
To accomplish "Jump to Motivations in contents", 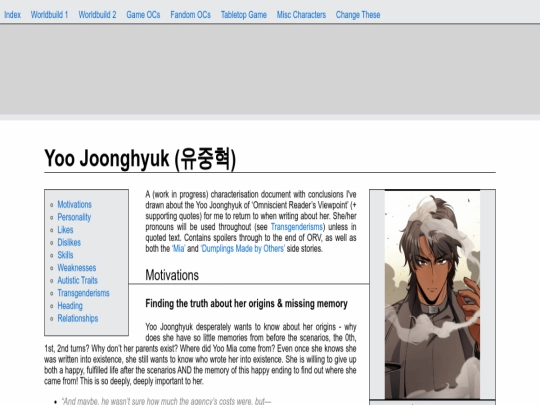I will tap(74, 205).
